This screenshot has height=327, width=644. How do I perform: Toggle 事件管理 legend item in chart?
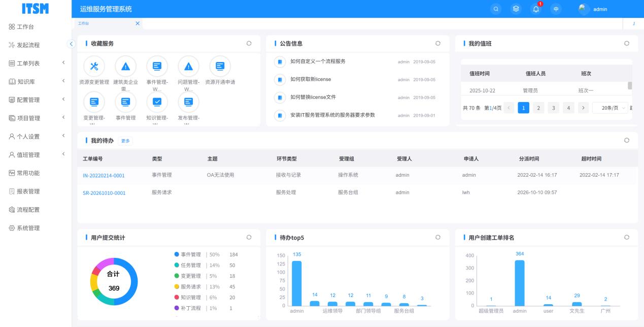tap(188, 254)
